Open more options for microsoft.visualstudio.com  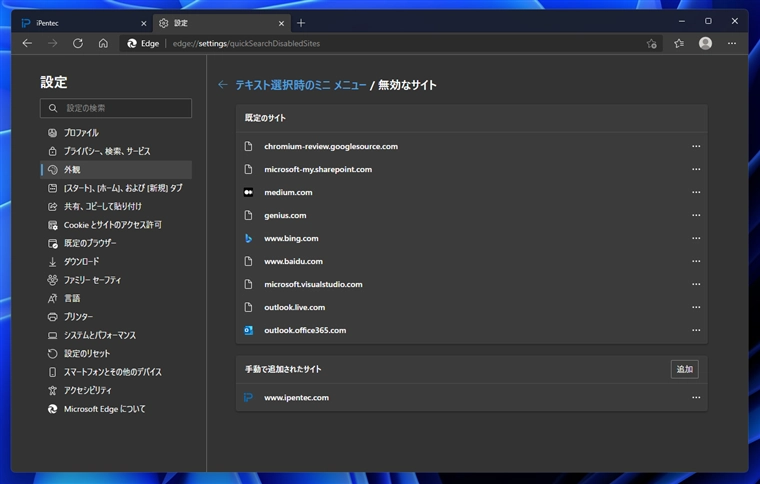(x=696, y=284)
